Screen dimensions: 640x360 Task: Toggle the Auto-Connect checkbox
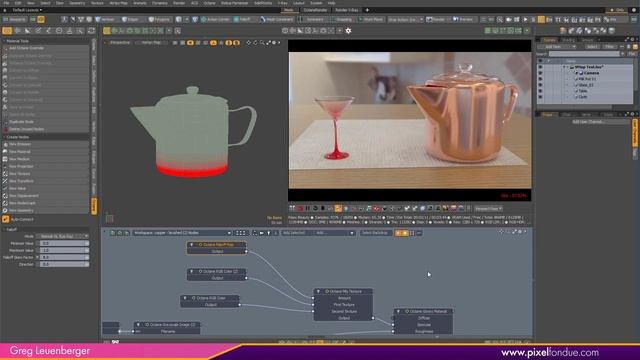click(x=6, y=220)
